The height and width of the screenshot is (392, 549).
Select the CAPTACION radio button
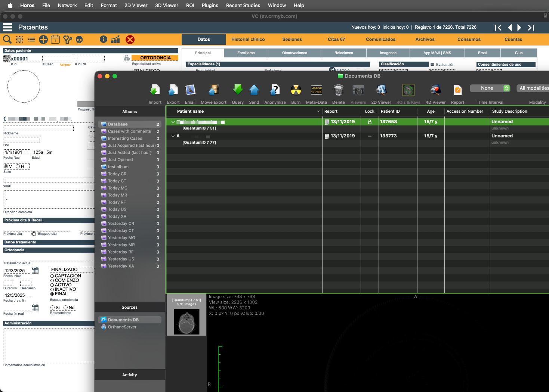click(x=52, y=276)
